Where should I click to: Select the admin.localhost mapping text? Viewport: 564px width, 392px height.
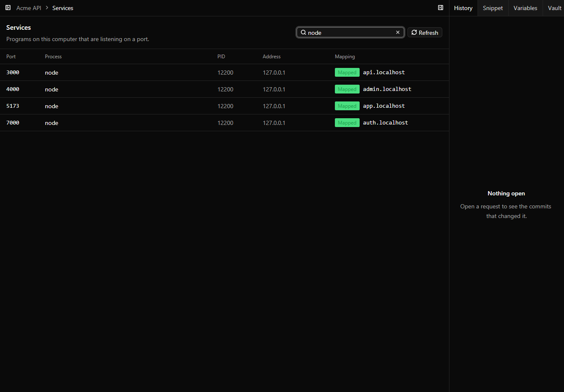387,89
